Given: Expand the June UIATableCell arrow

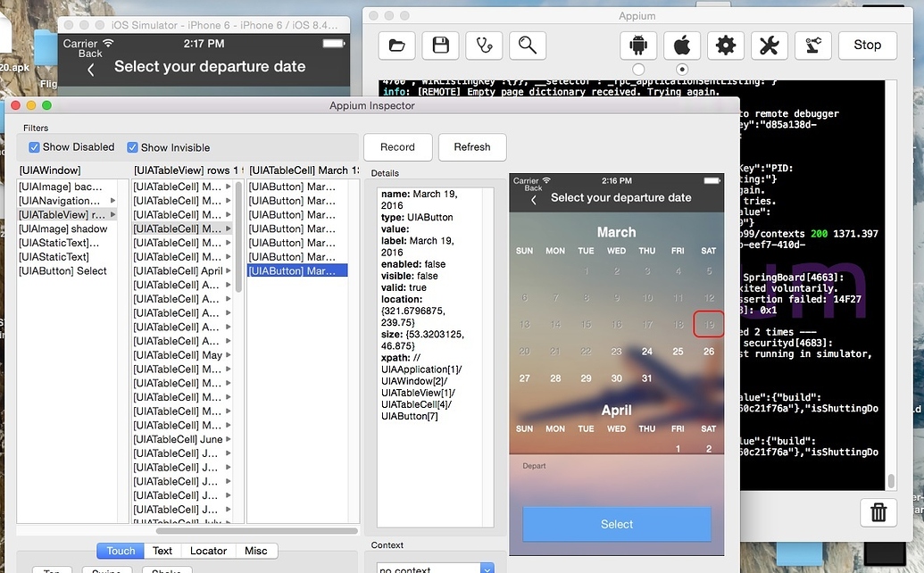Looking at the screenshot, I should point(228,439).
